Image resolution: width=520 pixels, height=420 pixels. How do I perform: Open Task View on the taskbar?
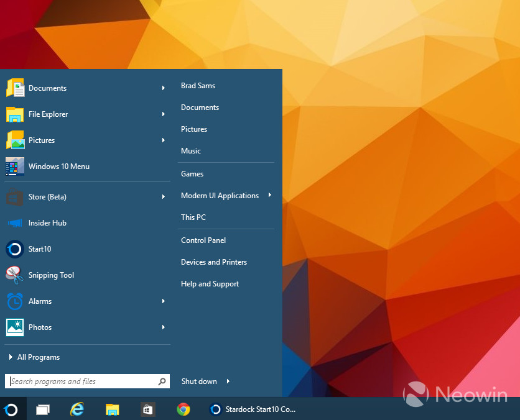tap(43, 409)
